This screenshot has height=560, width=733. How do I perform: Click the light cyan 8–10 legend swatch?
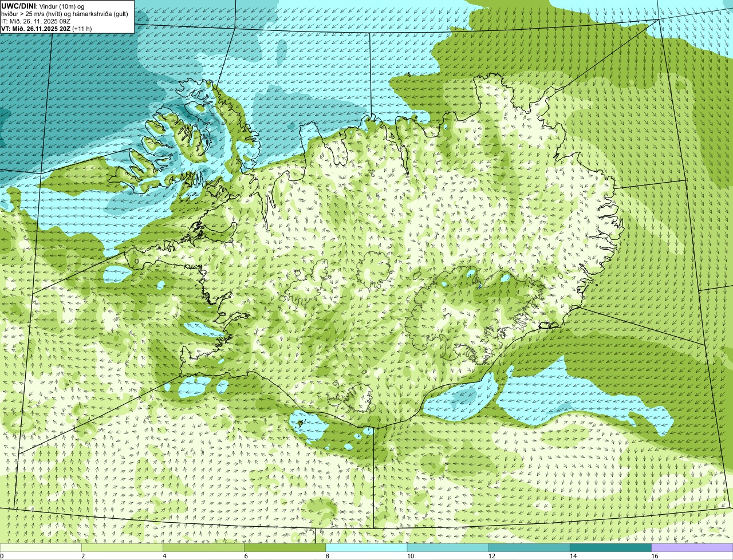[x=366, y=548]
